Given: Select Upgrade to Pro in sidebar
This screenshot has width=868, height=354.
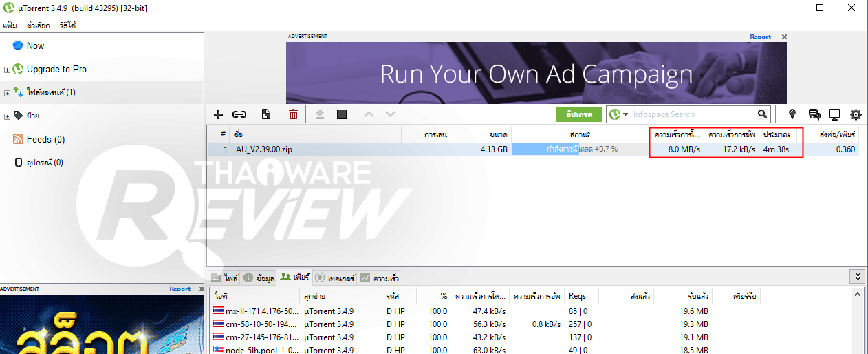Looking at the screenshot, I should pos(56,69).
